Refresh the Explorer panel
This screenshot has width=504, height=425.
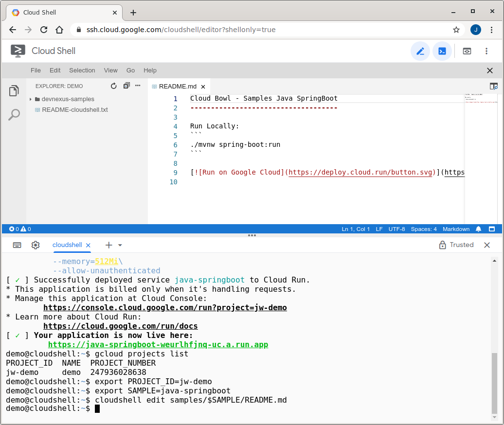[114, 86]
